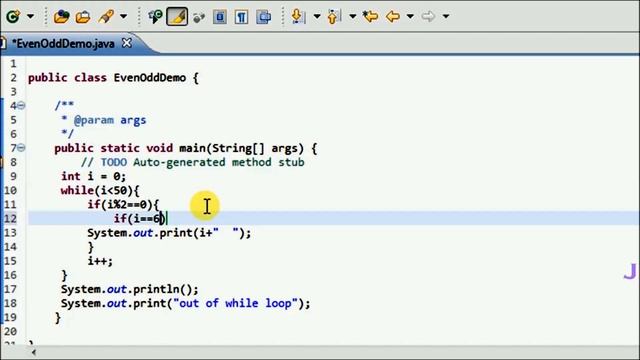
Task: Open Forward history dropdown arrow
Action: point(446,17)
